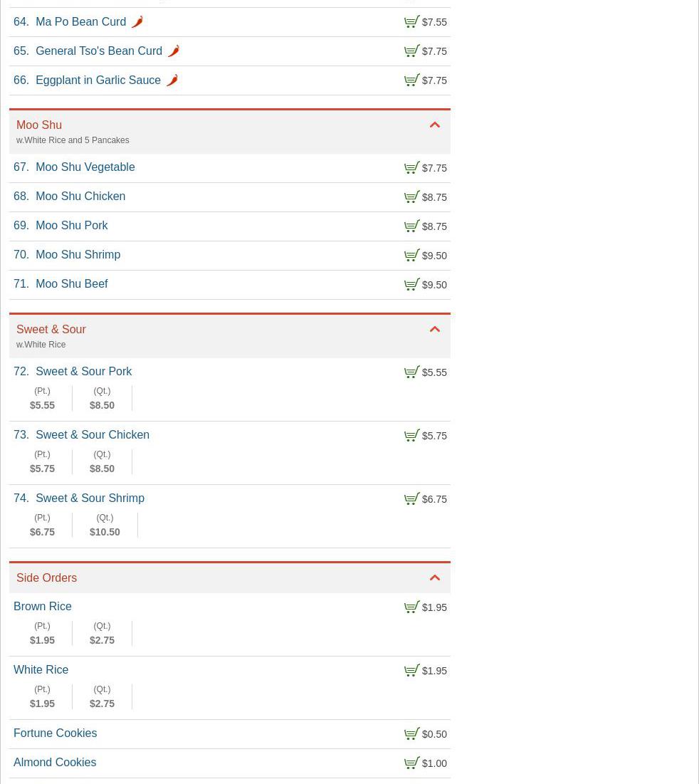Click cart icon for Almond Cookies
The image size is (699, 784).
(412, 763)
